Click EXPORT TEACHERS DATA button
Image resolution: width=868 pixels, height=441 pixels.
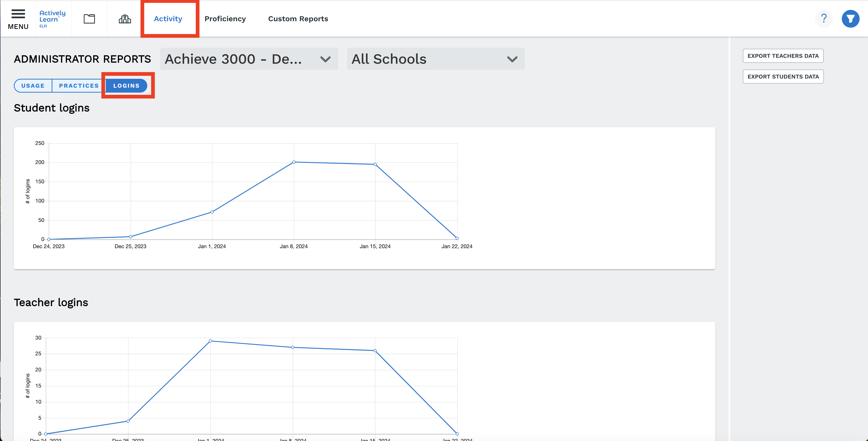tap(783, 56)
